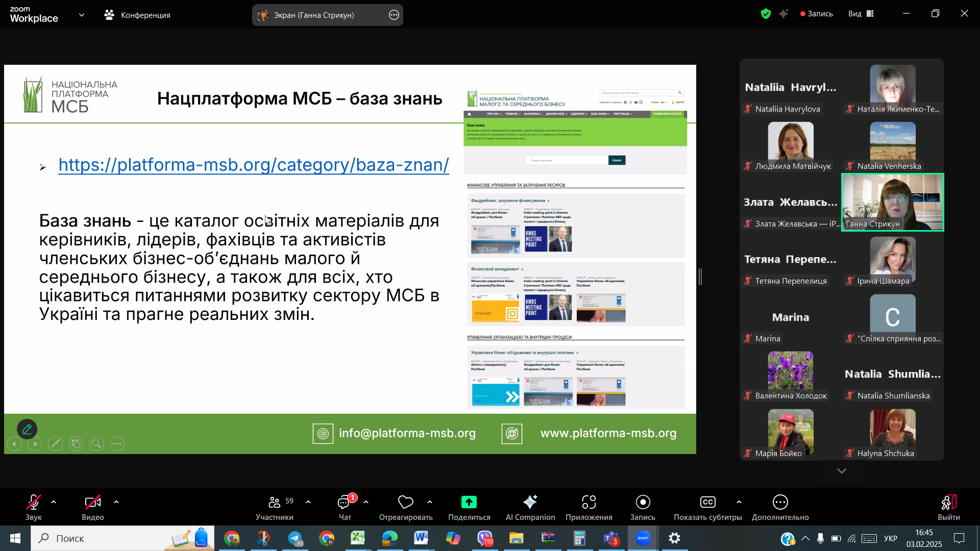Open the Participants list
The width and height of the screenshot is (980, 551).
275,503
